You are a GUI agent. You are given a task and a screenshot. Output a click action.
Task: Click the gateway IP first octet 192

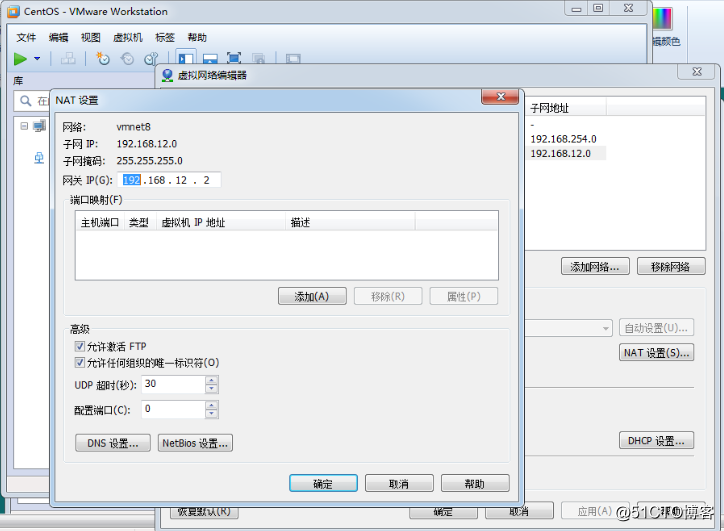point(132,180)
